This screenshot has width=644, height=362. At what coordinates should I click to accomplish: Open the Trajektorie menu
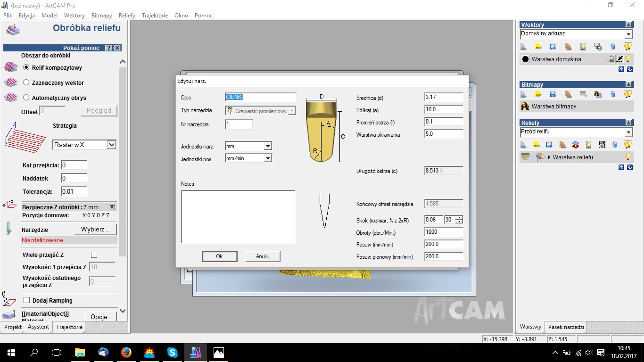click(x=155, y=16)
